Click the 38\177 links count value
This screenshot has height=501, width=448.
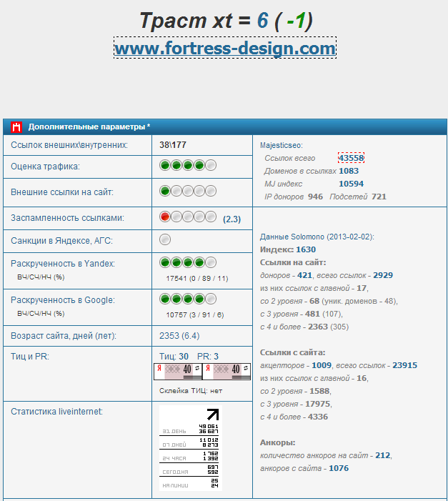tap(173, 145)
